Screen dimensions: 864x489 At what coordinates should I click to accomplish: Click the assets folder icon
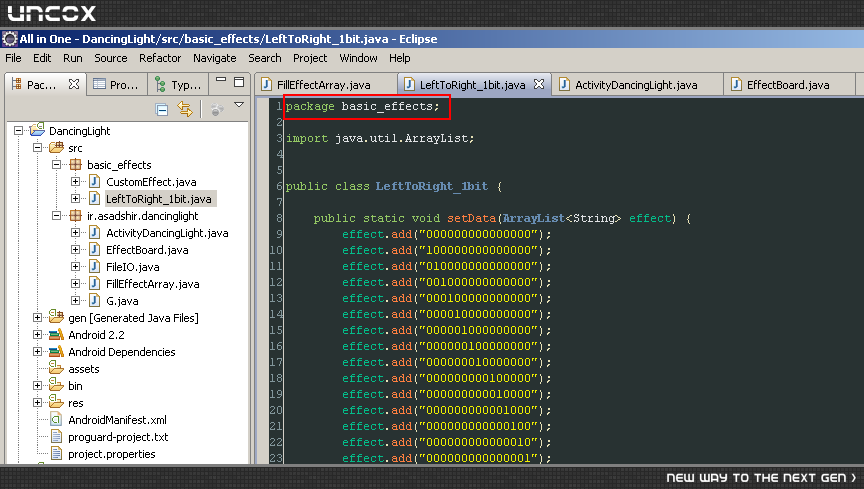pos(56,368)
